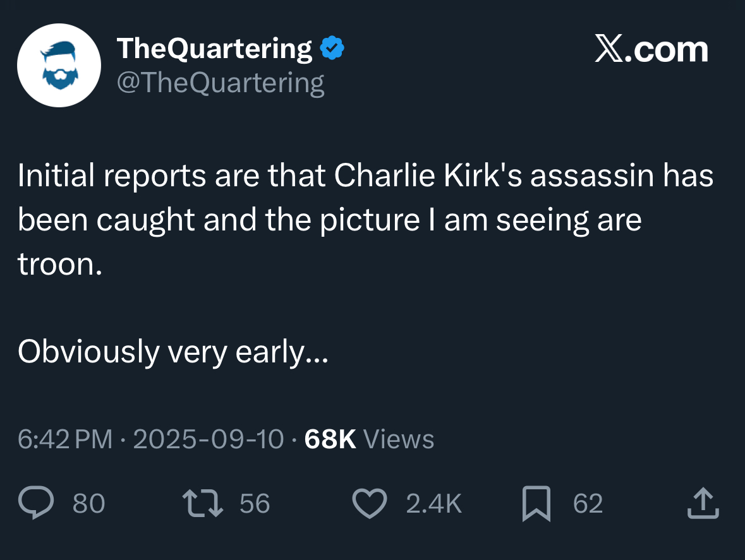
Task: Click the blue verified checkmark badge
Action: [x=332, y=48]
